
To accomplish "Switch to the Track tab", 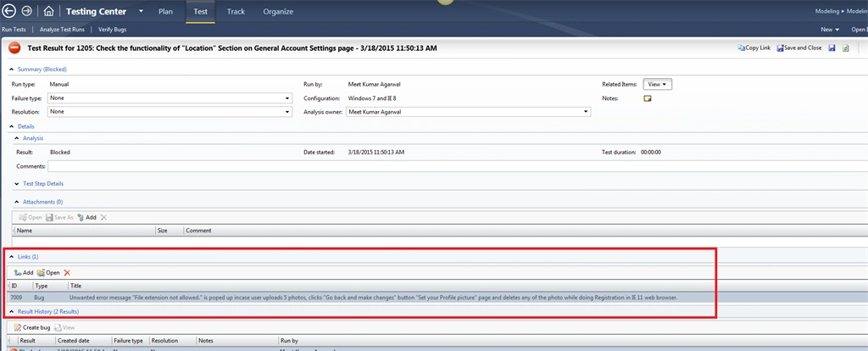I will coord(236,11).
